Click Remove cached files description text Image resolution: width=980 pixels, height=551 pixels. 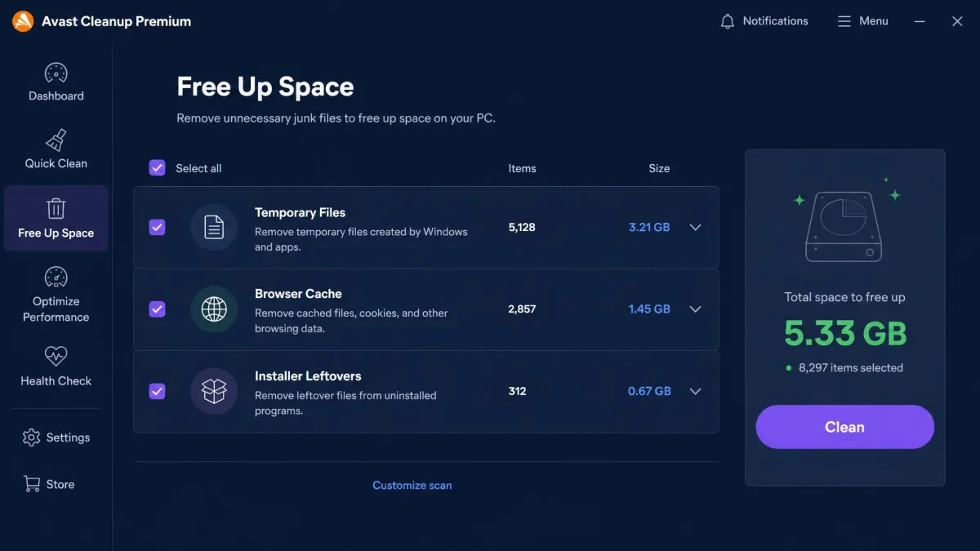pyautogui.click(x=351, y=321)
